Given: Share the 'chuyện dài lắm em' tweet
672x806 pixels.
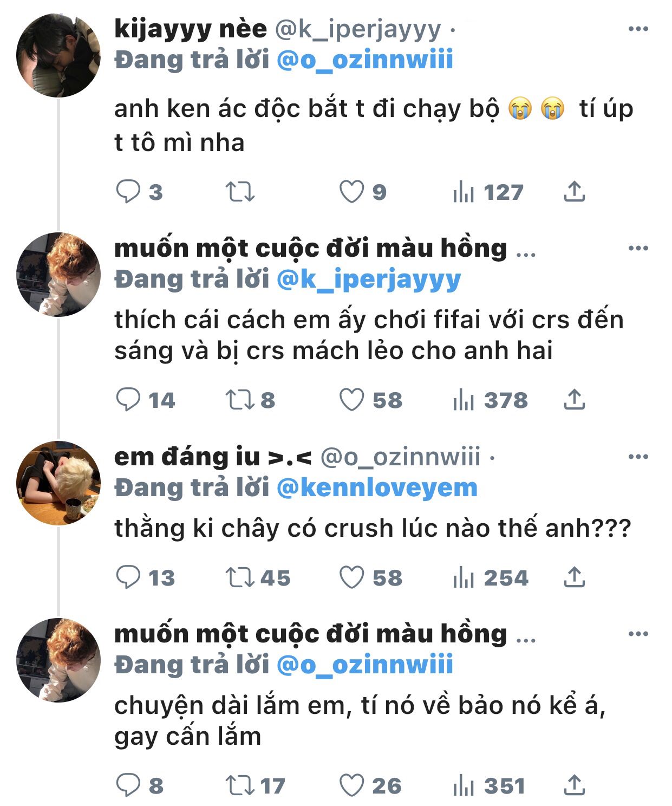Looking at the screenshot, I should pyautogui.click(x=574, y=785).
